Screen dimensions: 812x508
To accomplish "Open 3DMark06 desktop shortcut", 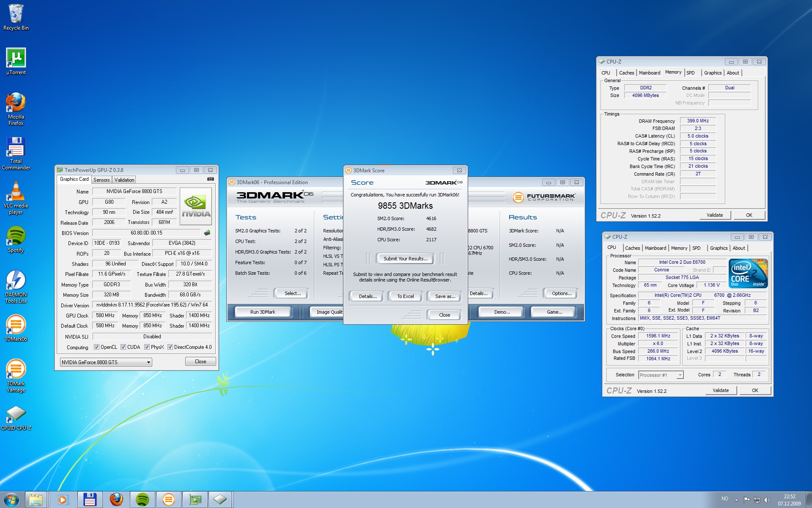I will tap(16, 328).
